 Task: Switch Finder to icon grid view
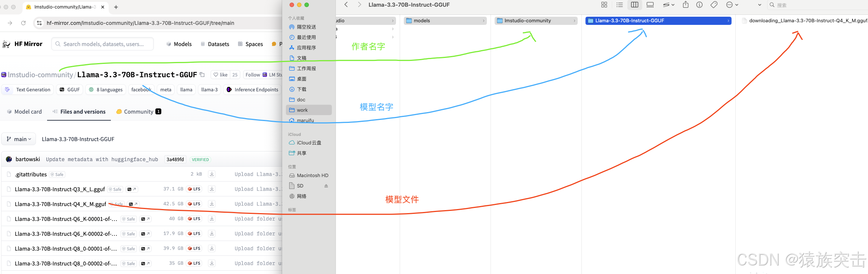coord(604,5)
